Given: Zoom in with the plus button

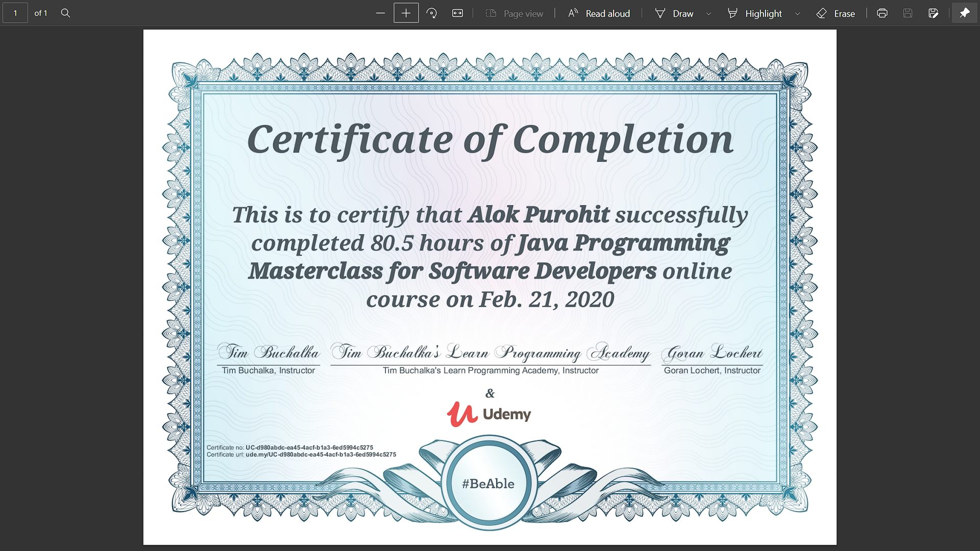Looking at the screenshot, I should 406,13.
